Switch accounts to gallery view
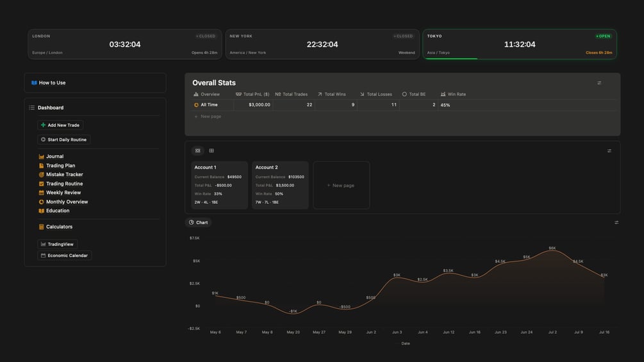The width and height of the screenshot is (644, 362). [198, 151]
